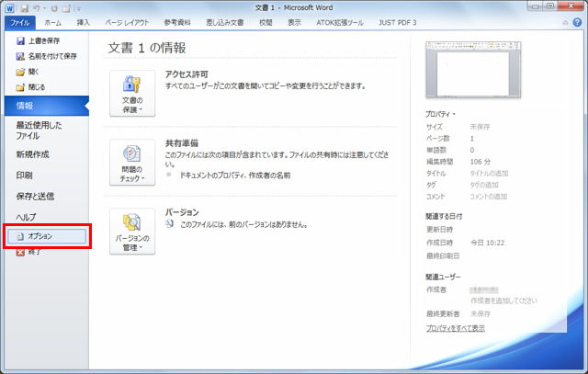
Task: Click the 文書 1 の情報 page title
Action: [147, 48]
